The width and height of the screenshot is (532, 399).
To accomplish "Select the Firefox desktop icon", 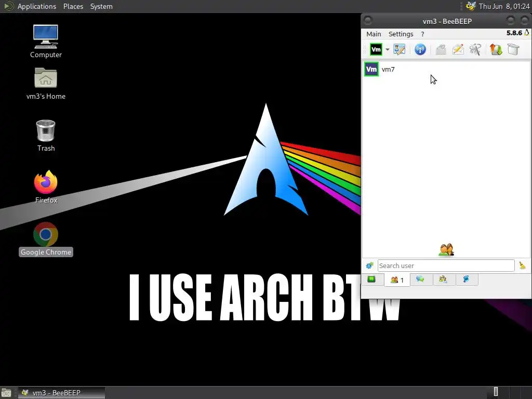I will (x=46, y=187).
